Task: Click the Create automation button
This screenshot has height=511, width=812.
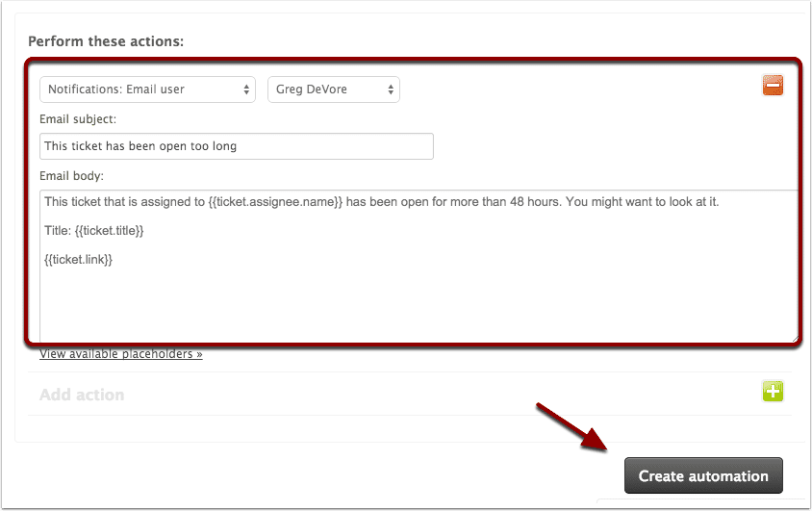Action: 703,475
